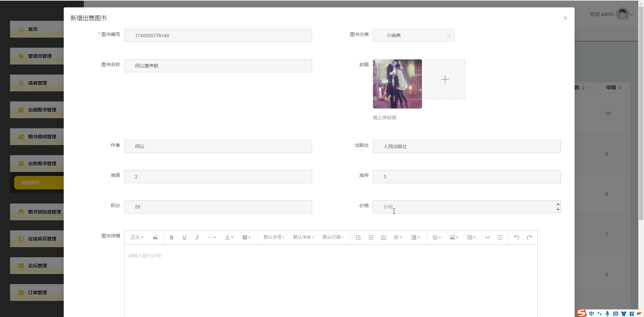Insert a blockquote in the editor toolbar

[x=155, y=237]
